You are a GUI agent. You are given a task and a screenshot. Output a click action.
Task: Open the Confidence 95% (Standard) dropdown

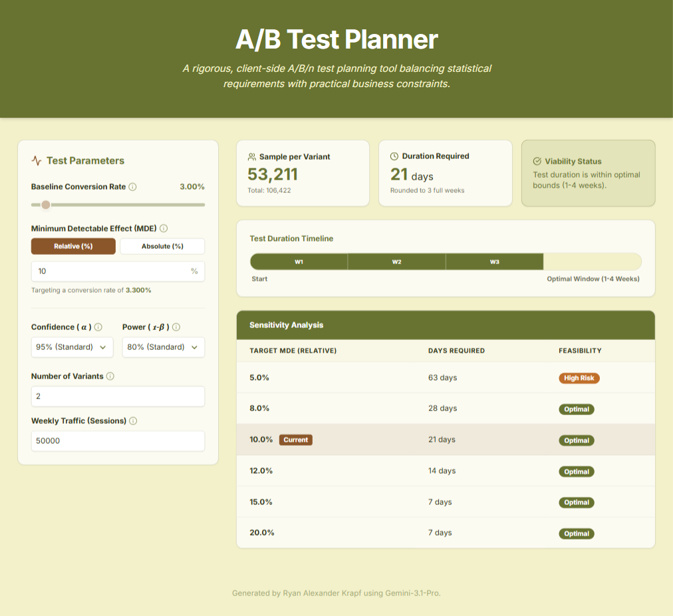(x=72, y=347)
